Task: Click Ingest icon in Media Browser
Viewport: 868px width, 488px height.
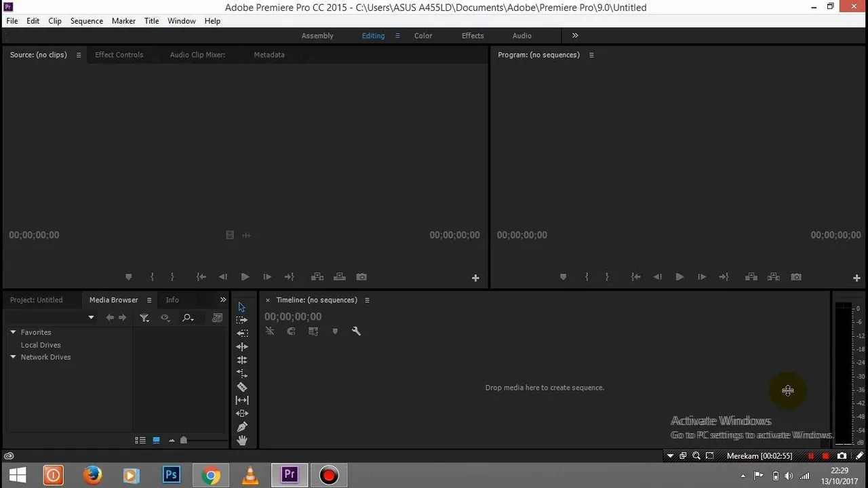Action: (x=217, y=317)
